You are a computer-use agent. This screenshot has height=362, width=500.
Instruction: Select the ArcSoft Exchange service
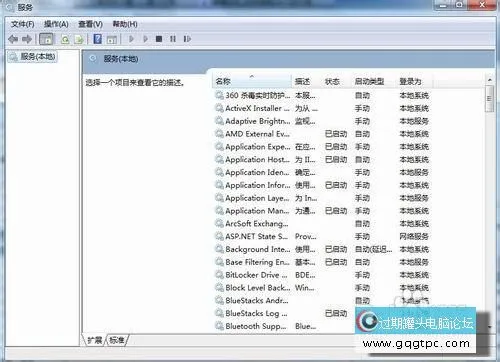point(322,224)
